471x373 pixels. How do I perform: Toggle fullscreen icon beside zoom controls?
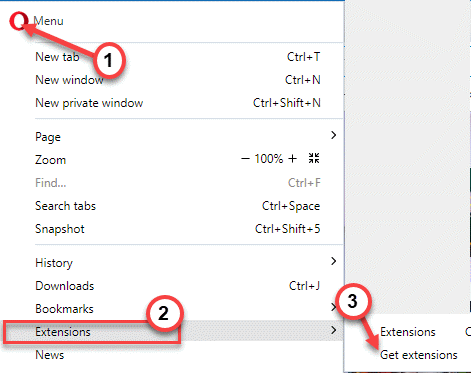pyautogui.click(x=314, y=158)
